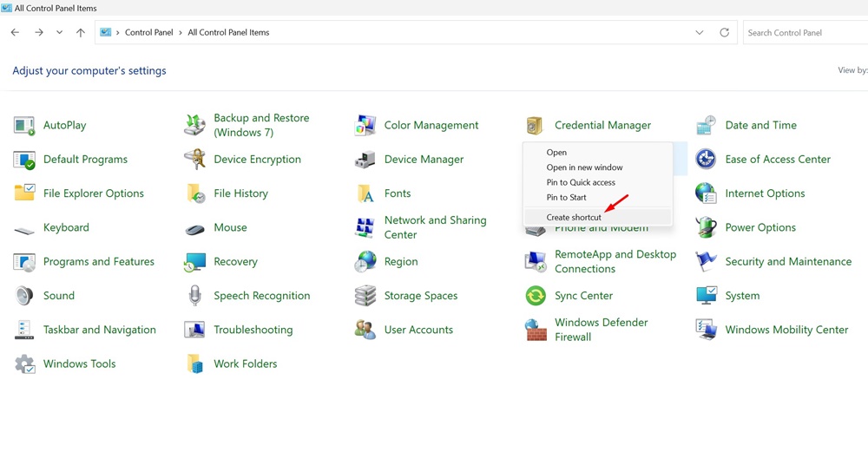Click the Programs and Features icon
This screenshot has width=868, height=465.
point(24,262)
